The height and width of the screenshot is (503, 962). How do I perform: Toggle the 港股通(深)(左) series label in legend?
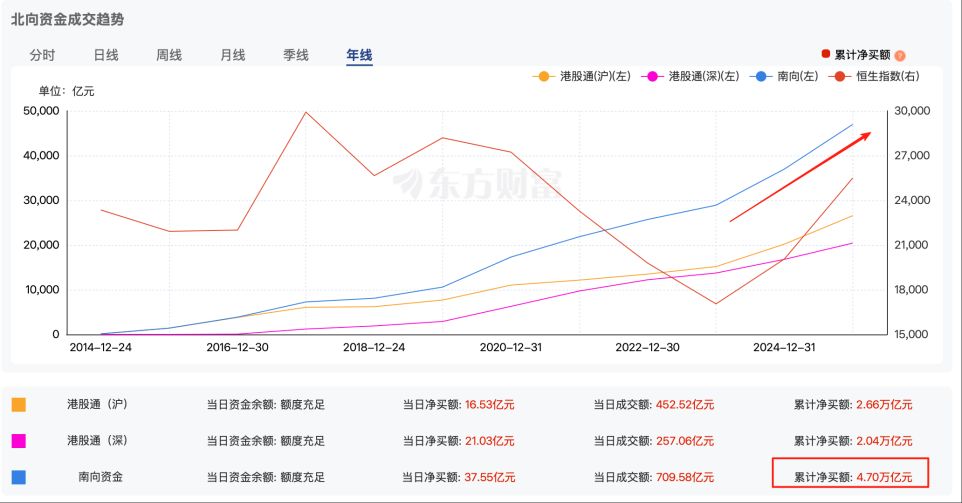tap(703, 76)
